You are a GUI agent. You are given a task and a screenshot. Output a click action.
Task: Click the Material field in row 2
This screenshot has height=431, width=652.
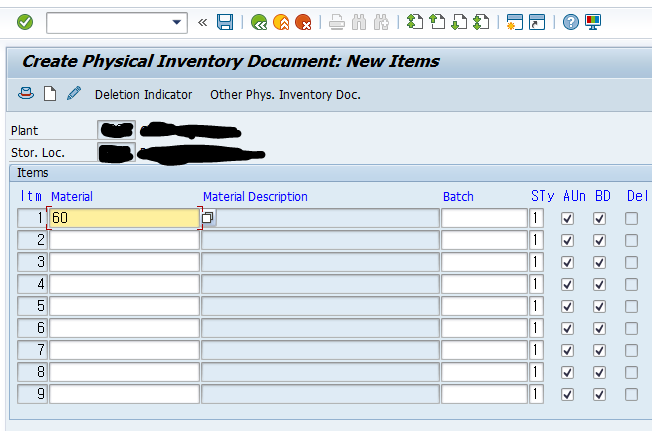point(124,240)
